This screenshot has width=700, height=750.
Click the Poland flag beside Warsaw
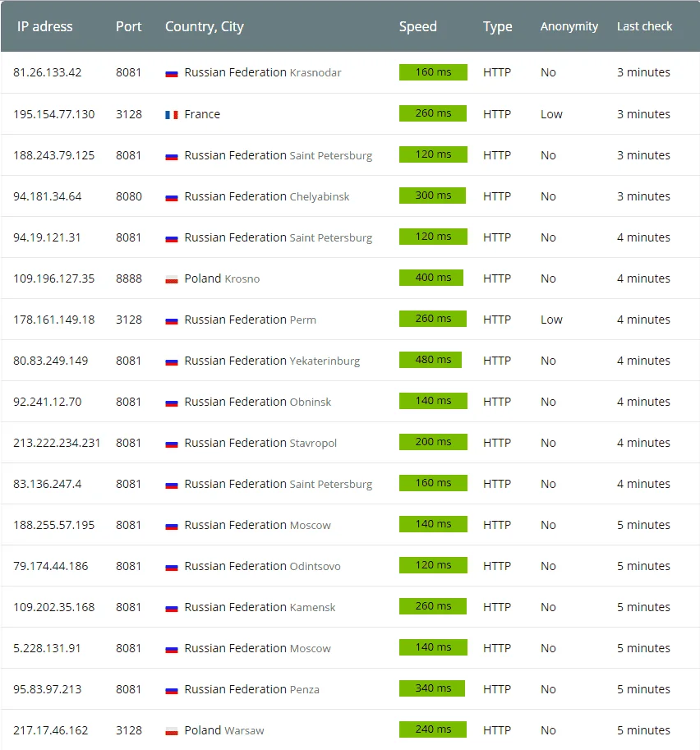(x=171, y=731)
